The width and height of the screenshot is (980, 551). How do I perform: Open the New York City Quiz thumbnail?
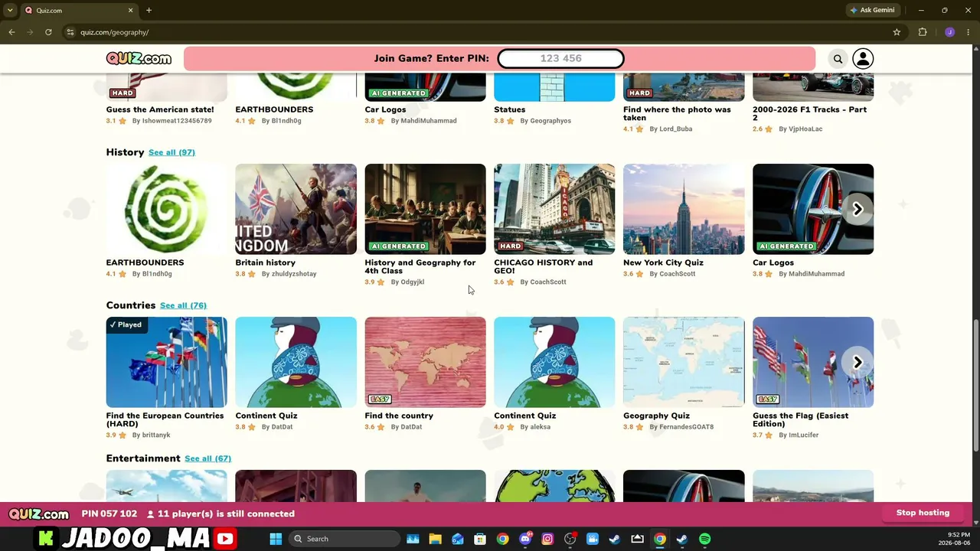click(684, 209)
